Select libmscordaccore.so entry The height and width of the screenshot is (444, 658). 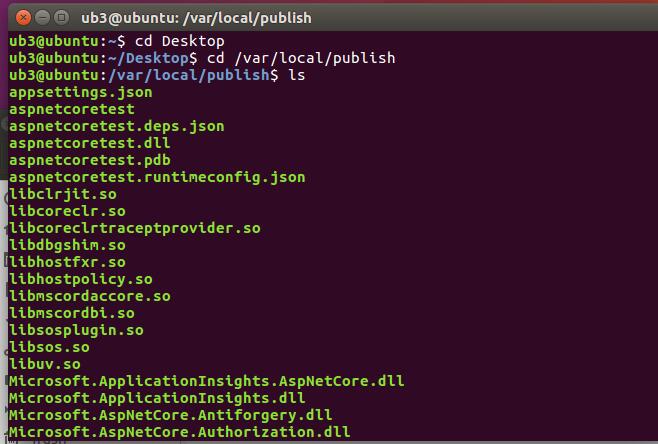90,296
